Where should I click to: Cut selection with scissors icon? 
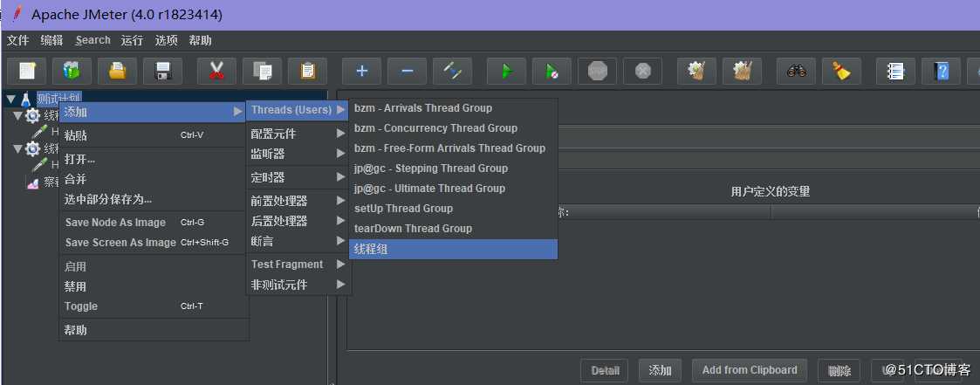217,71
